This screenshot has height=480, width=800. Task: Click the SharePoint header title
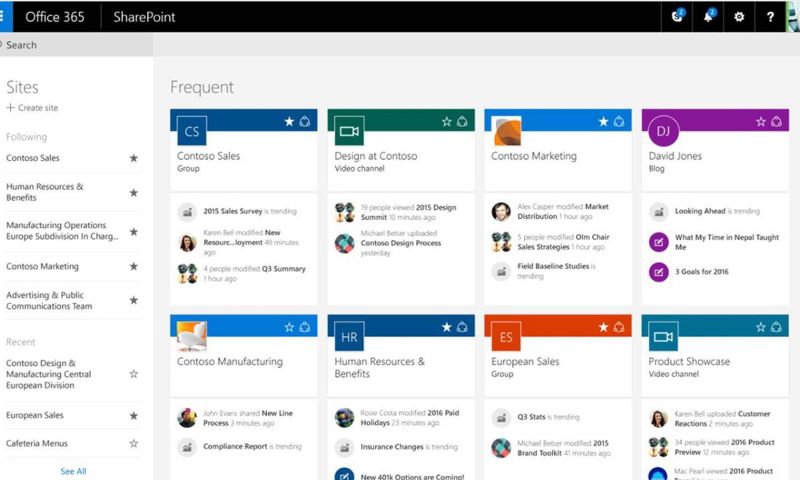pyautogui.click(x=144, y=17)
